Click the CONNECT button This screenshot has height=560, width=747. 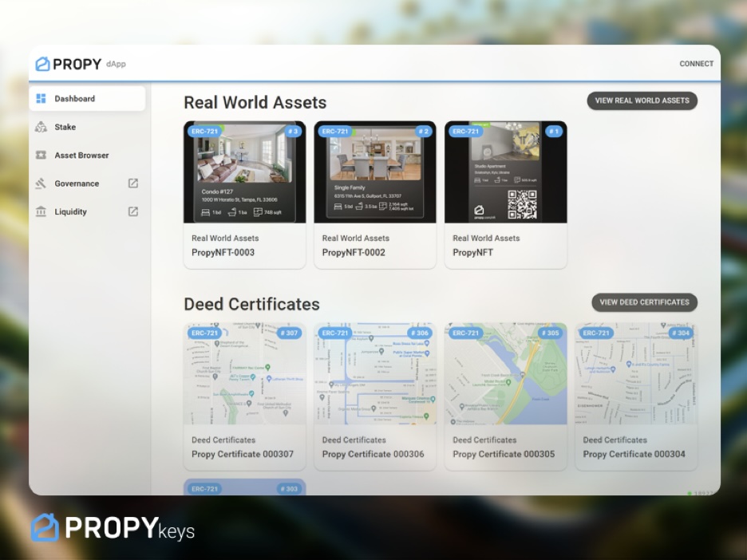(696, 63)
